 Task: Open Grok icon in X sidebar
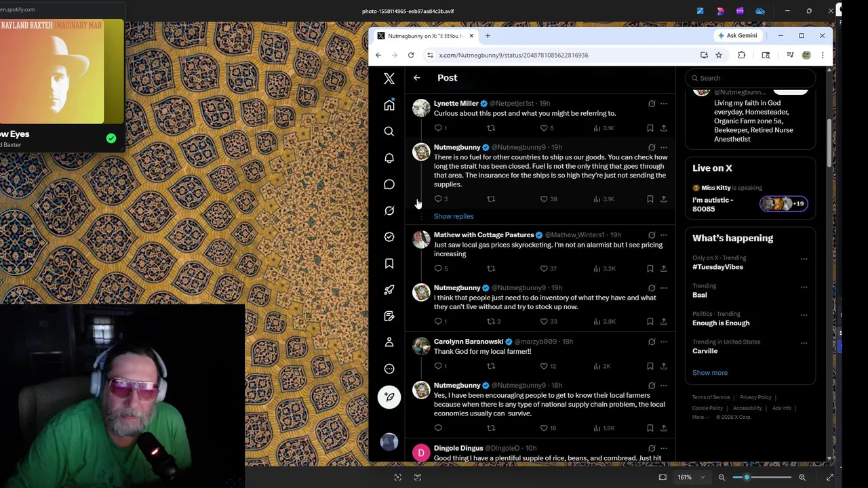pos(389,211)
